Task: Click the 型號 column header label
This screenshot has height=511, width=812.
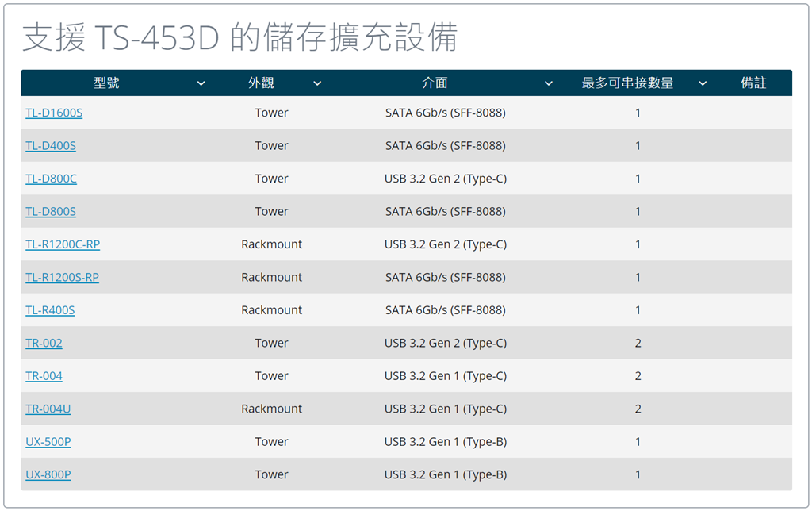Action: 107,83
